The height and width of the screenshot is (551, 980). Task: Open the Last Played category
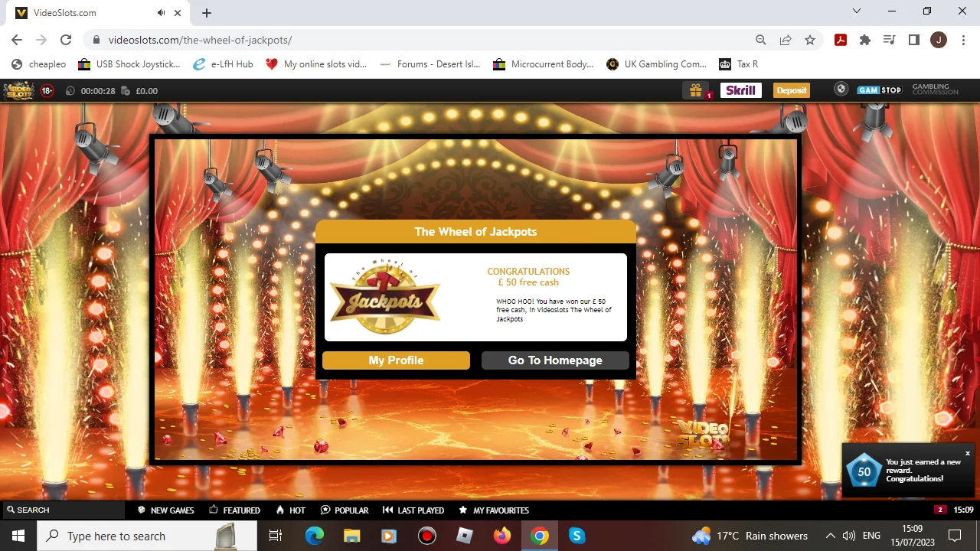point(413,510)
